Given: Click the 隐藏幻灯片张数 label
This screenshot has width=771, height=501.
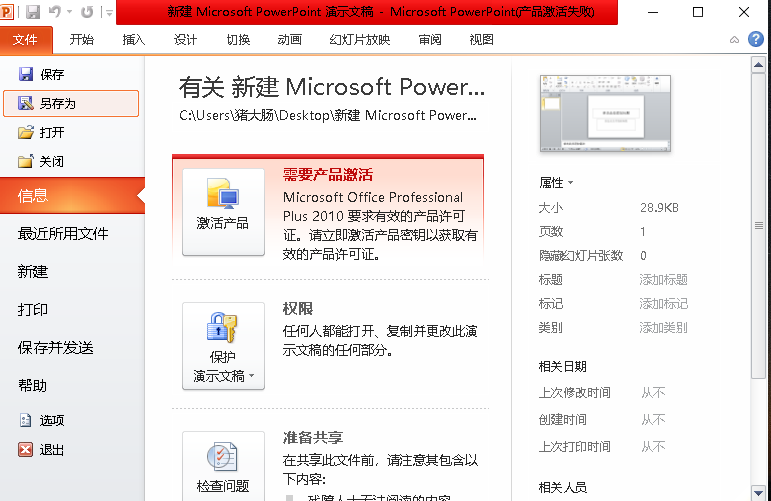Looking at the screenshot, I should tap(581, 256).
